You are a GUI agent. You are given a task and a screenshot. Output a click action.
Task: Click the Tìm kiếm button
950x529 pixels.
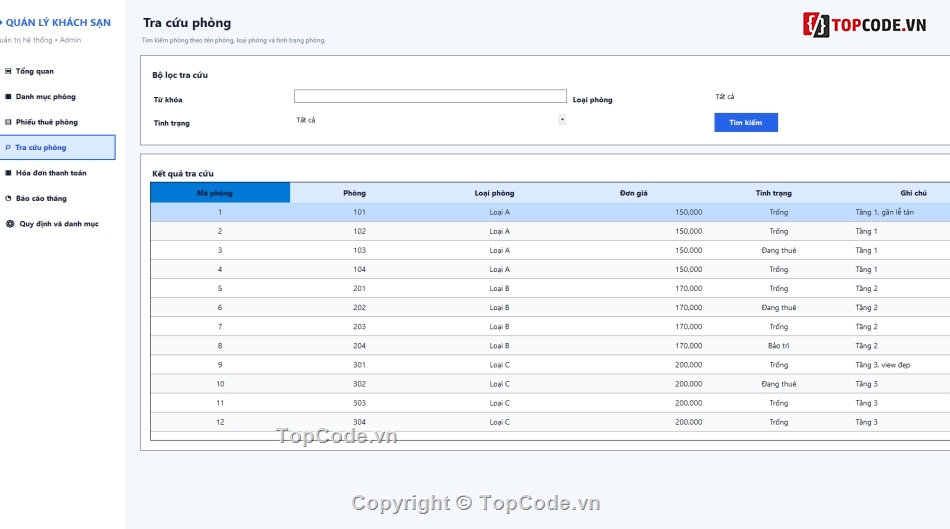(746, 122)
